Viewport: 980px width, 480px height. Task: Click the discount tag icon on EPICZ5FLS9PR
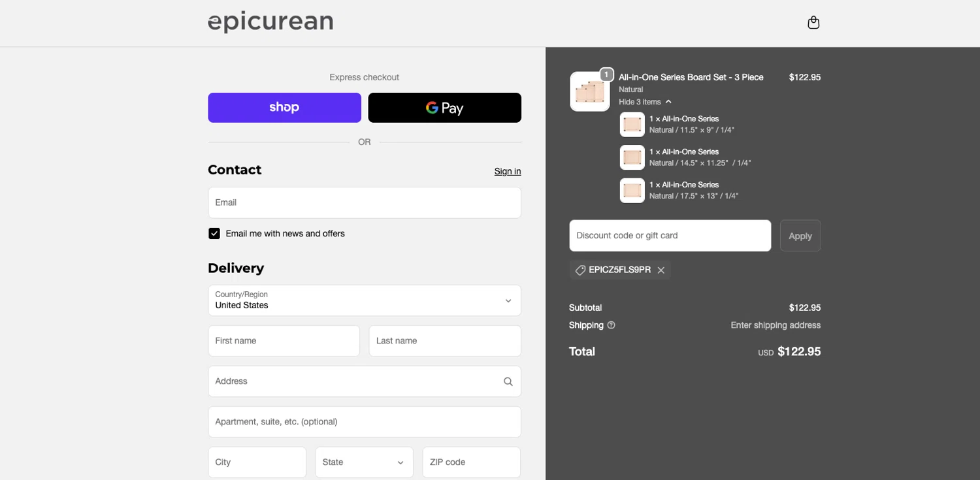click(x=580, y=270)
